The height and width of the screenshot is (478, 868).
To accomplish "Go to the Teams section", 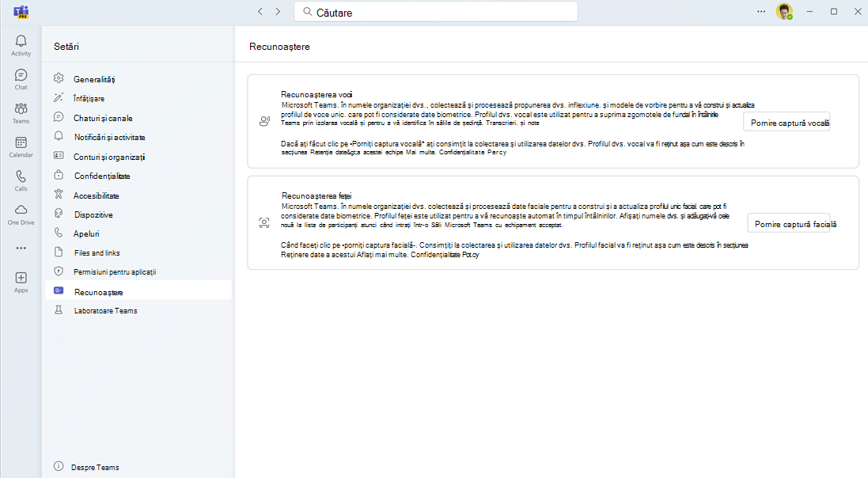I will tap(21, 113).
